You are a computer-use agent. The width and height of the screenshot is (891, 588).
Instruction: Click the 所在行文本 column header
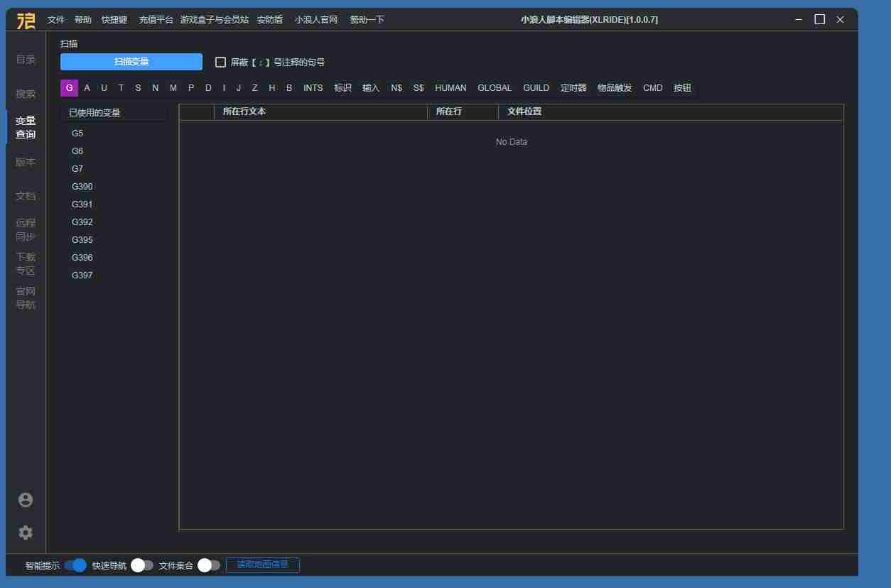click(x=244, y=112)
